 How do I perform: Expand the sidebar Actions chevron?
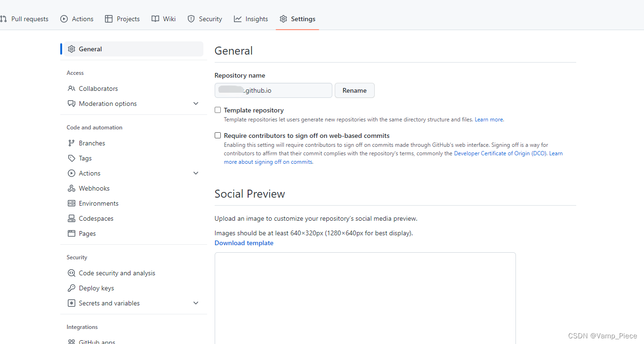[196, 173]
